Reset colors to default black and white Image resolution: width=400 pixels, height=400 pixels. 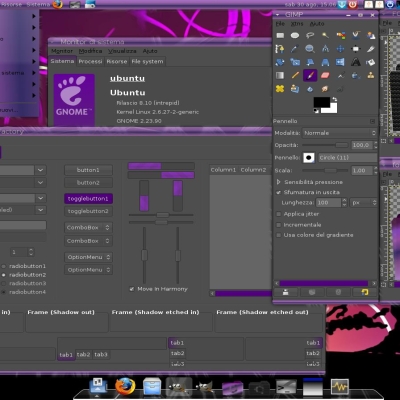(316, 111)
